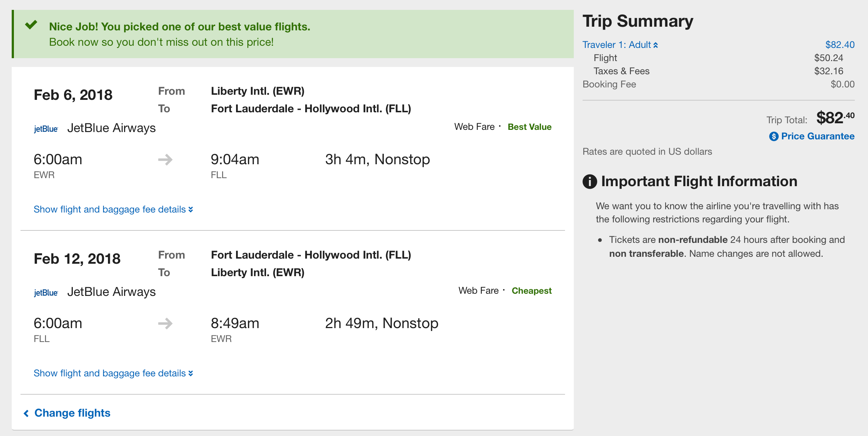This screenshot has height=436, width=868.
Task: Click the Best Value fare label
Action: click(529, 127)
